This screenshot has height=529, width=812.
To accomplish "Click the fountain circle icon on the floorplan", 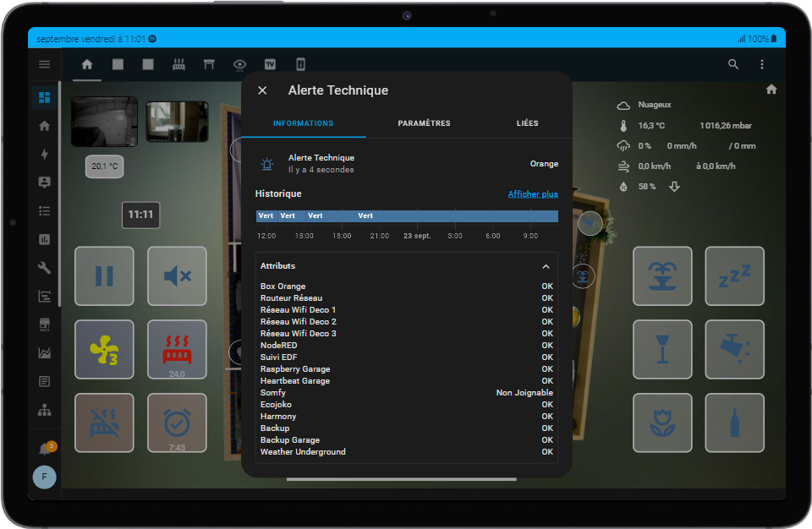I will pyautogui.click(x=583, y=276).
